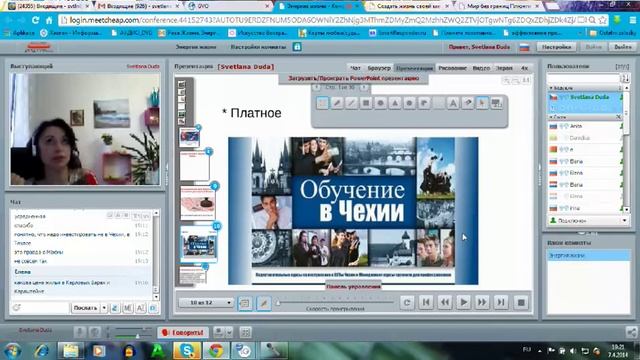This screenshot has height=360, width=640.
Task: Click the play button in presentation controls
Action: tap(463, 302)
